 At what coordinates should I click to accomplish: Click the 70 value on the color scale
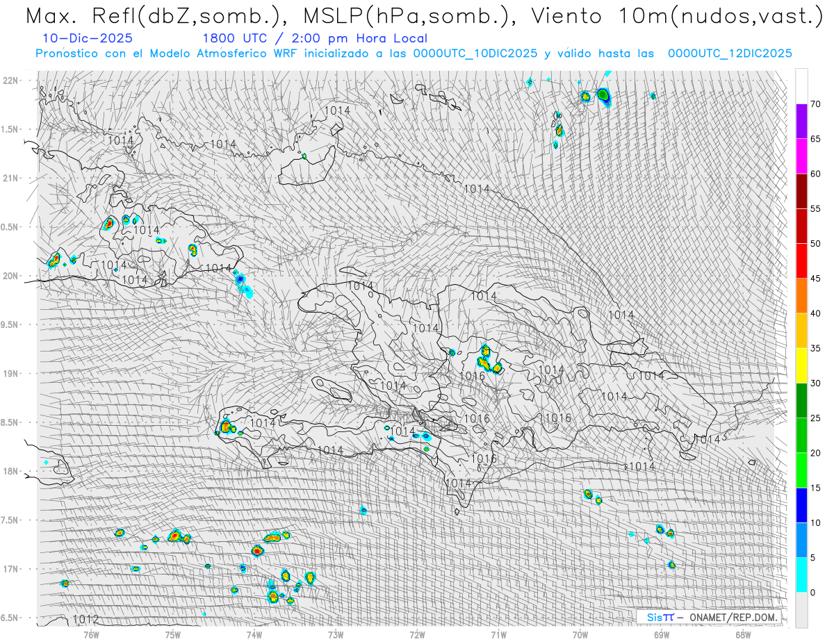click(x=815, y=104)
